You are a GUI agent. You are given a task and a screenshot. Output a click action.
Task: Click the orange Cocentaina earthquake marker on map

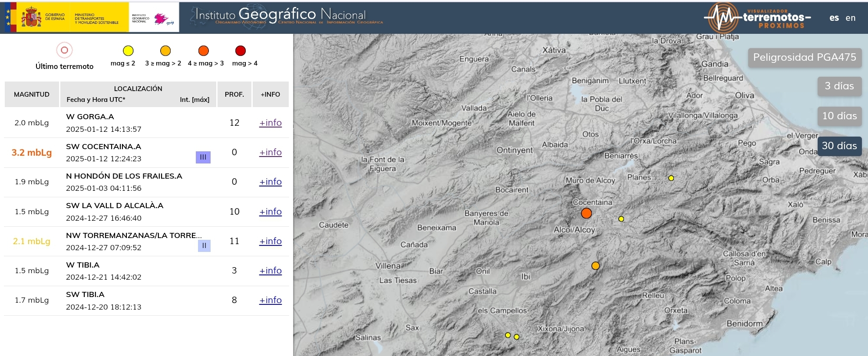(x=586, y=213)
